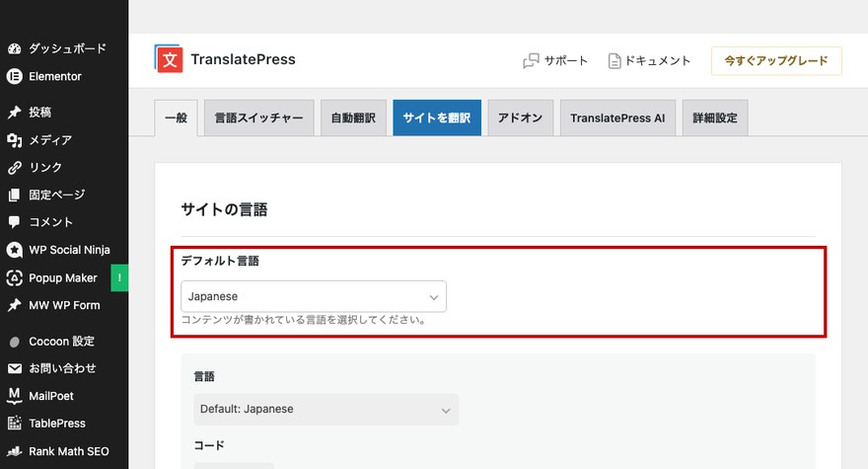Click the chain link icon beside リンク
This screenshot has height=469, width=868.
tap(15, 168)
